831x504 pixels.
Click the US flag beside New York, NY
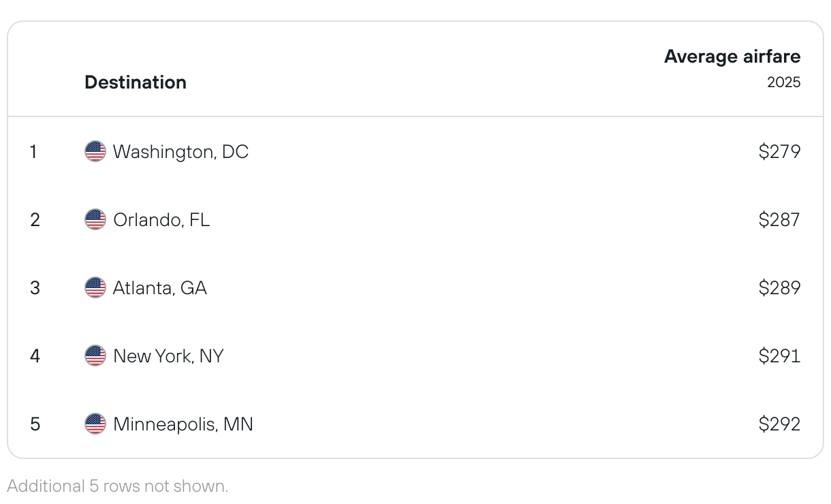pyautogui.click(x=95, y=356)
